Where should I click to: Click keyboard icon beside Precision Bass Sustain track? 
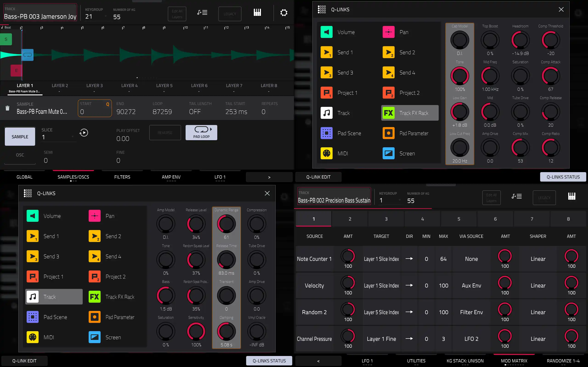(571, 196)
